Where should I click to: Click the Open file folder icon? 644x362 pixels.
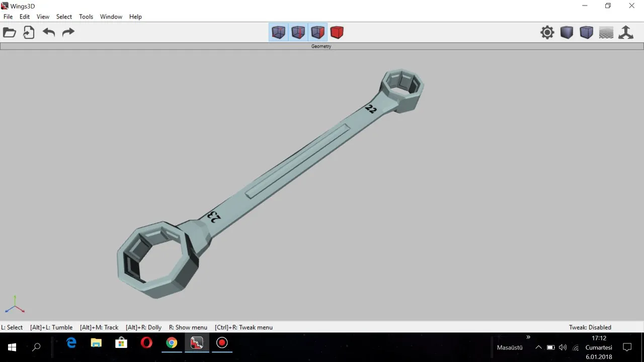(10, 33)
